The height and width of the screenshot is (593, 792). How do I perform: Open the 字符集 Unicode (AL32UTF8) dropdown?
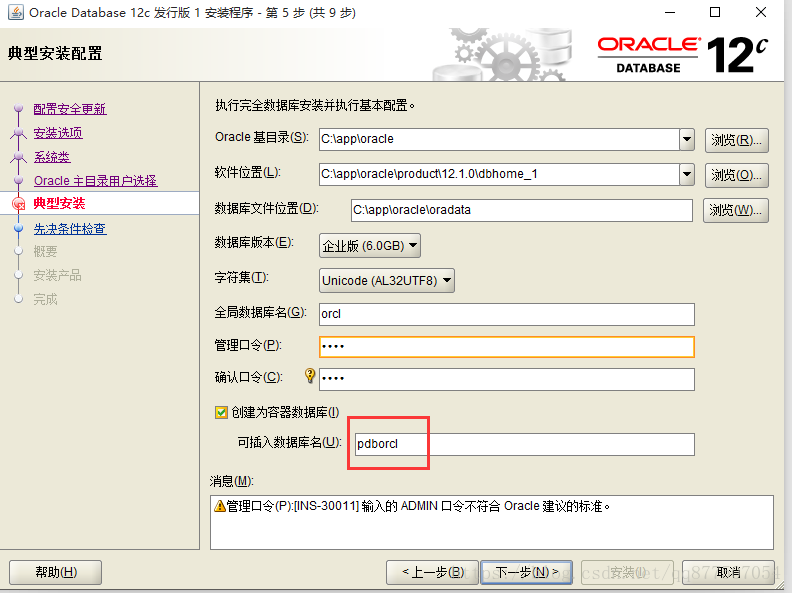tap(387, 280)
